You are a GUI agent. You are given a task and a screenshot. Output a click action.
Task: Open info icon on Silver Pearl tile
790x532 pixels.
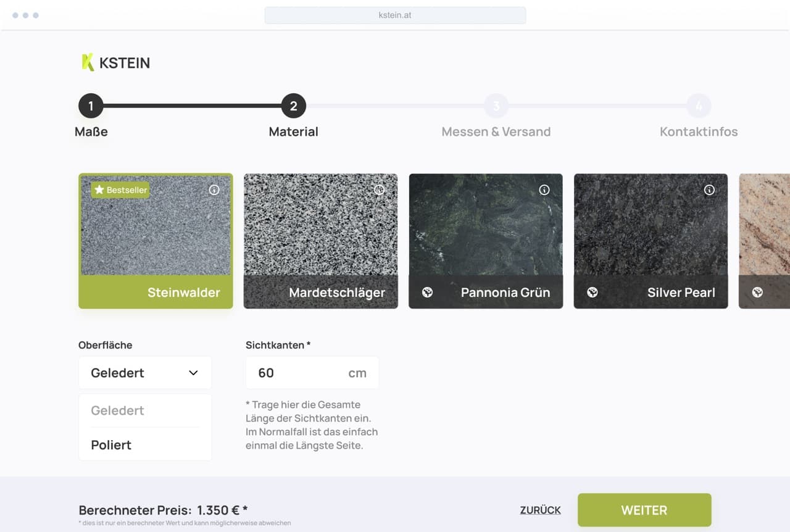[709, 190]
